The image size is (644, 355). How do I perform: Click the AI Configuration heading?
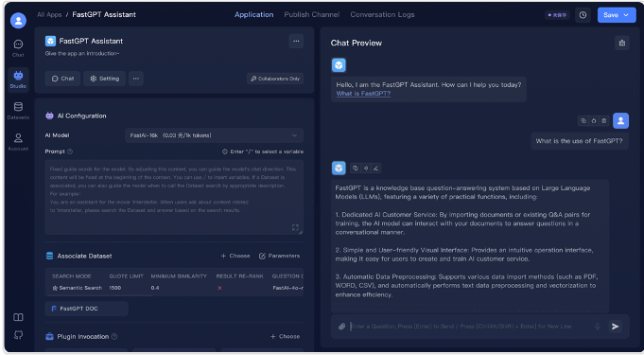[81, 116]
